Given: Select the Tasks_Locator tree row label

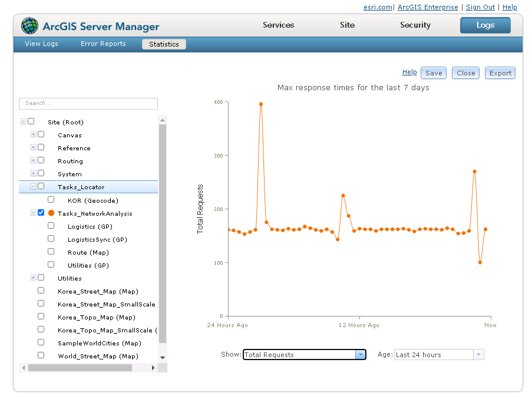Looking at the screenshot, I should point(81,187).
